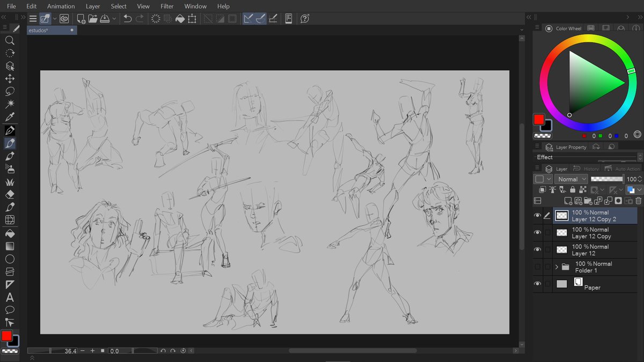Select the Figure ellipse tool
Viewport: 644px width, 362px height.
[x=10, y=259]
